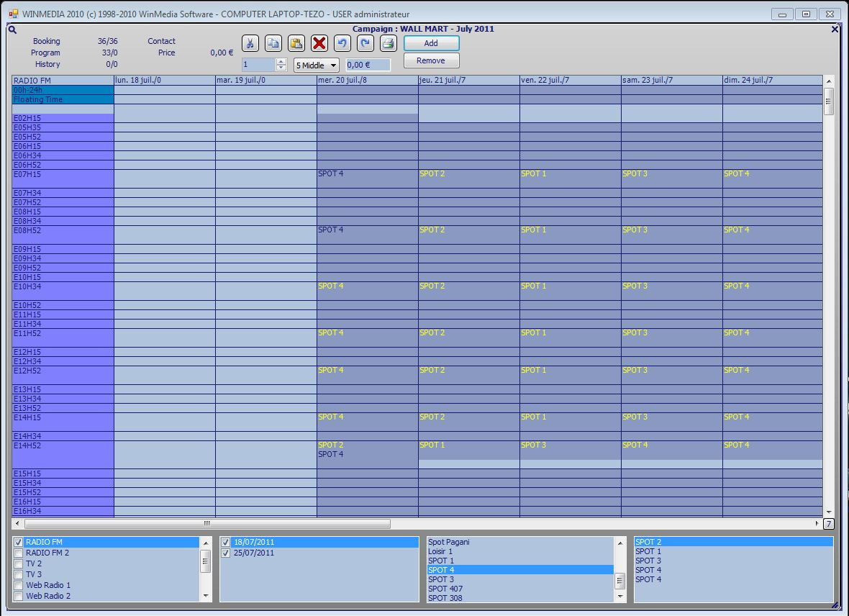Viewport: 849px width, 616px height.
Task: Increase the quantity spinner value
Action: (281, 62)
